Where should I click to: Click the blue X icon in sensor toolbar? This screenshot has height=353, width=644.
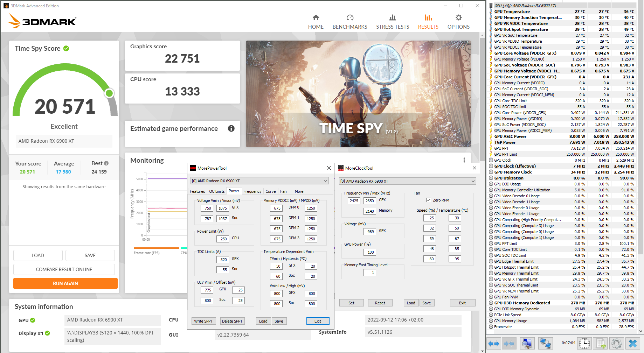[633, 344]
